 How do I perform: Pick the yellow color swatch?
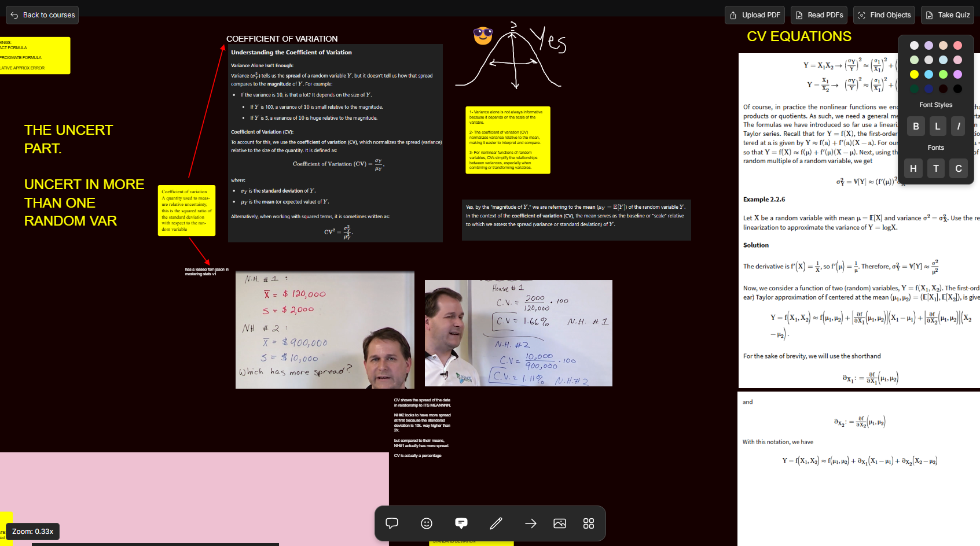pyautogui.click(x=914, y=74)
